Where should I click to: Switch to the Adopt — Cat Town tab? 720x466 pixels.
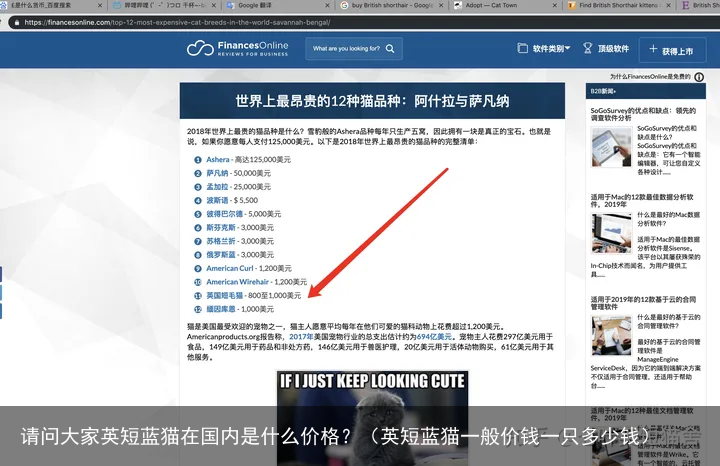492,6
